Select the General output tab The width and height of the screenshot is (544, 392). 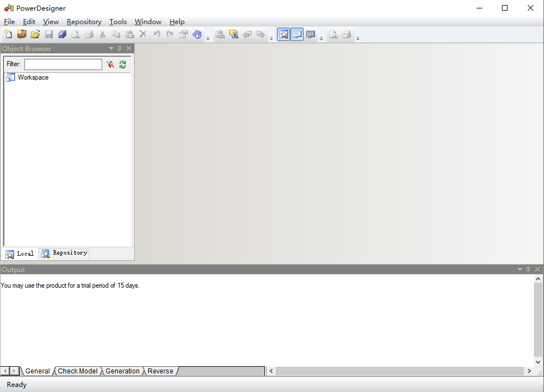coord(38,371)
